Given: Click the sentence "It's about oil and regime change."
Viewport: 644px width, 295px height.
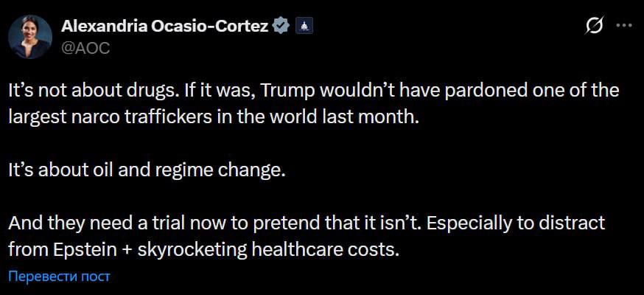Looking at the screenshot, I should pos(146,170).
